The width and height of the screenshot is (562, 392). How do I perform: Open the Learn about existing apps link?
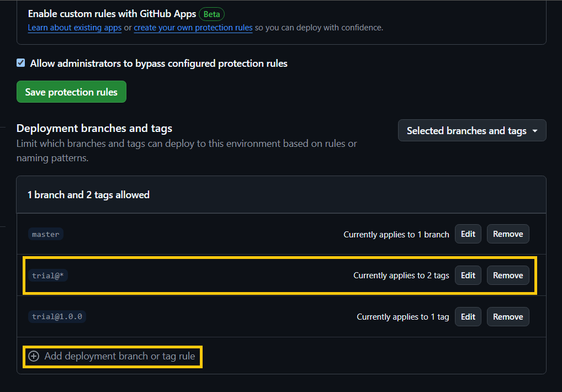pyautogui.click(x=75, y=28)
